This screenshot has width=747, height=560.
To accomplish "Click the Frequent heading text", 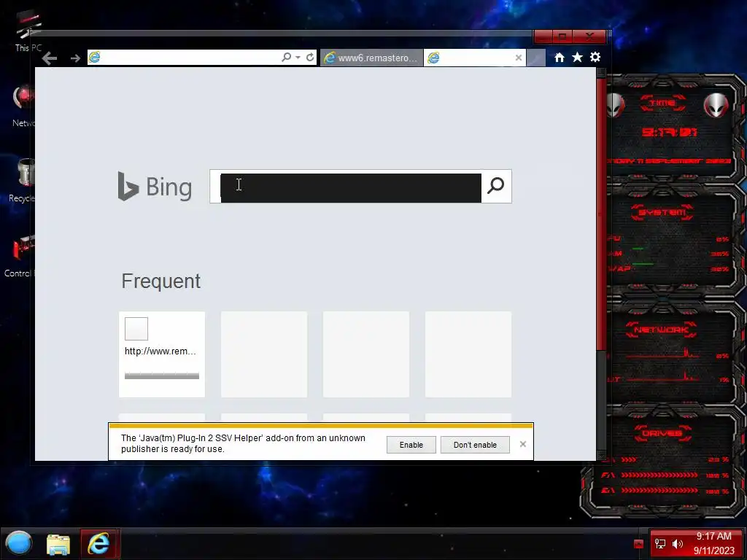I will 161,281.
